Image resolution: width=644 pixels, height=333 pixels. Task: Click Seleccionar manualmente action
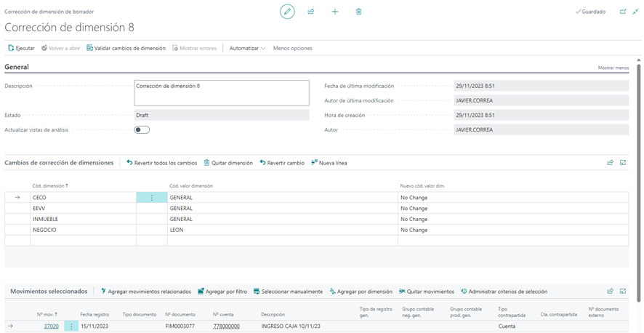click(x=288, y=292)
